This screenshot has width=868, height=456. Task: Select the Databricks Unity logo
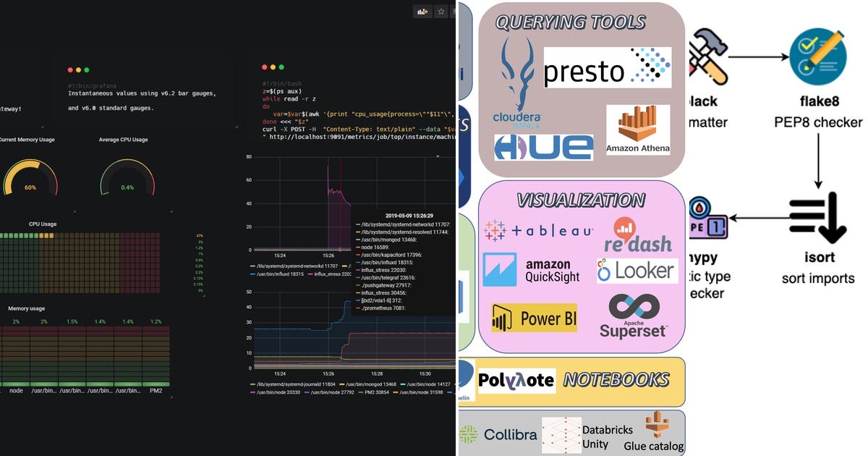click(587, 435)
